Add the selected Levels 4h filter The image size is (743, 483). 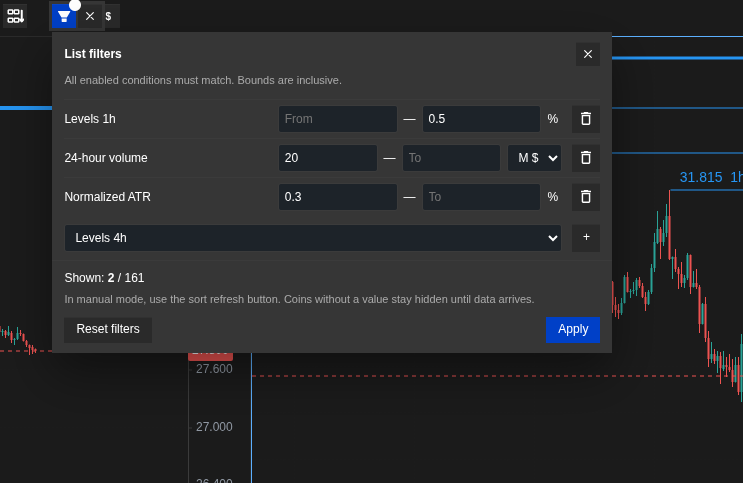[586, 237]
